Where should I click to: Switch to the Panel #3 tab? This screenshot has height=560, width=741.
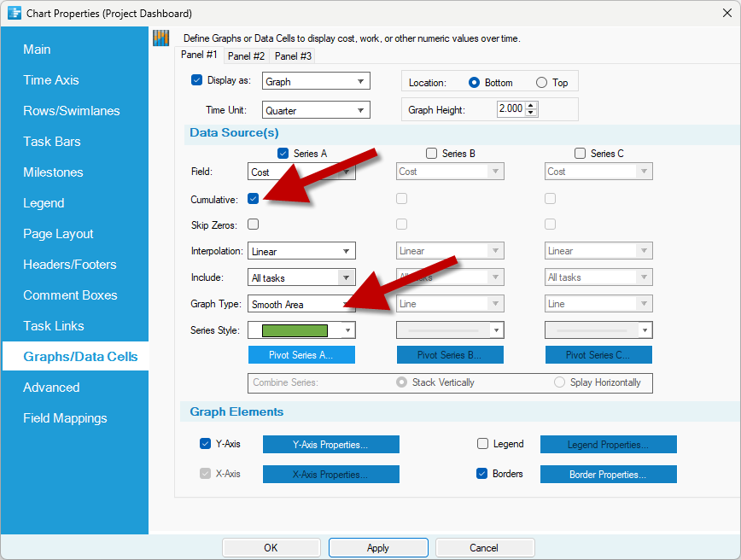(x=293, y=56)
